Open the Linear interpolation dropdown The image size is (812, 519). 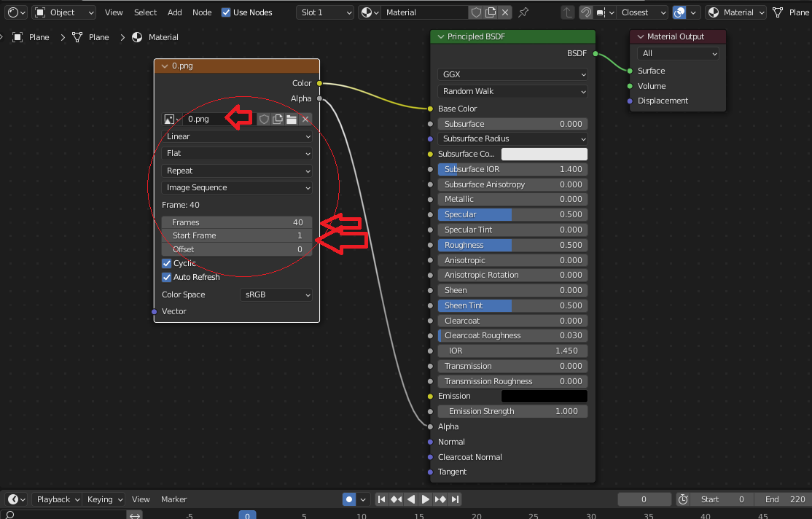point(237,137)
